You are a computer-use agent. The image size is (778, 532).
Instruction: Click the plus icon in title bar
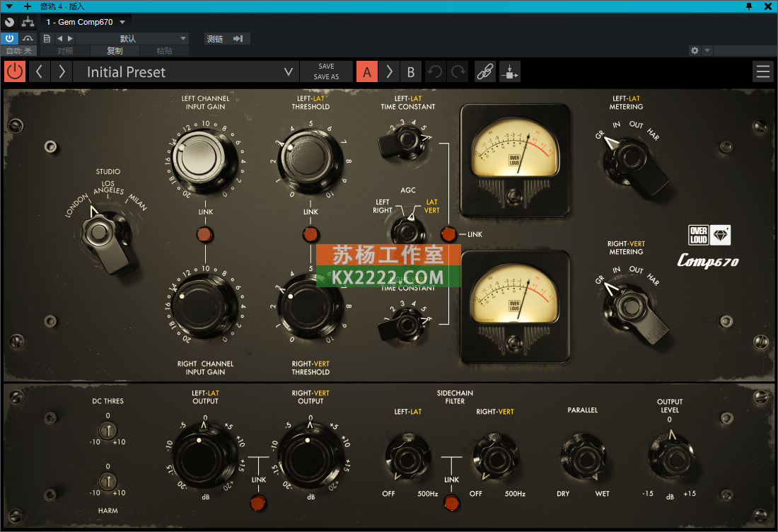click(x=28, y=6)
